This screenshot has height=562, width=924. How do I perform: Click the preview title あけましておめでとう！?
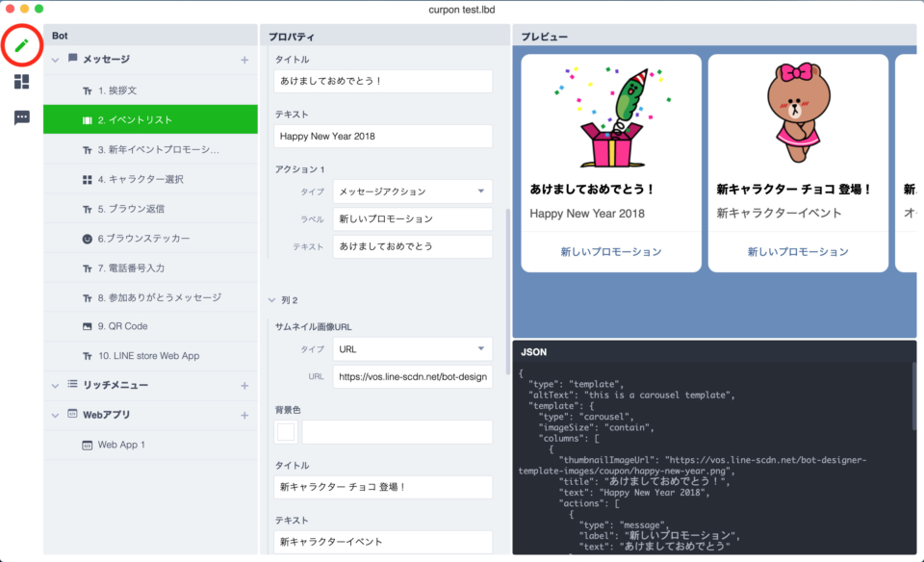click(x=592, y=190)
